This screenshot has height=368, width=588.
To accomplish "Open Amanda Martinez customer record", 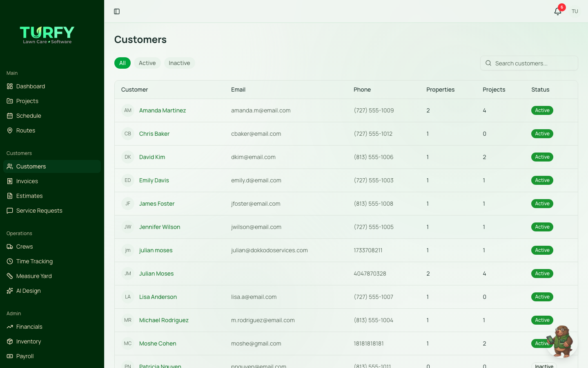I will click(163, 110).
